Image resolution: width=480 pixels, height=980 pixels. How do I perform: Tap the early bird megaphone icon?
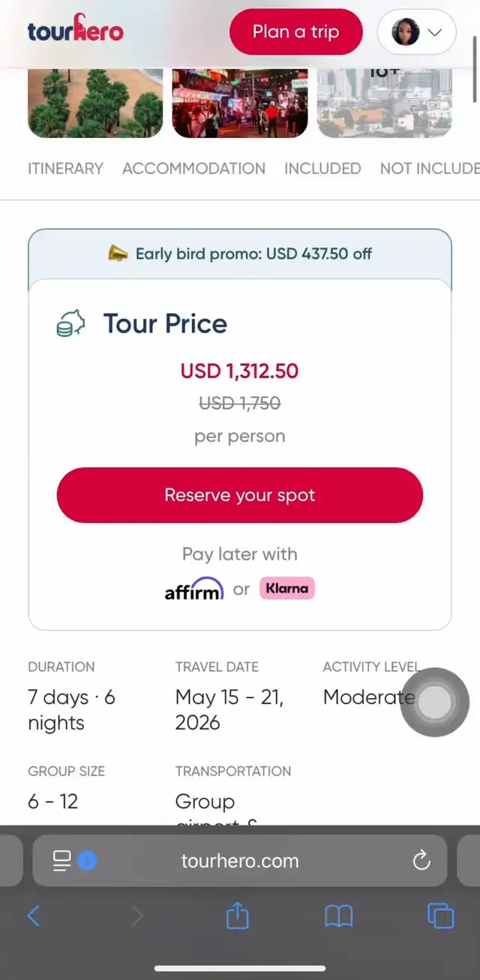(118, 254)
